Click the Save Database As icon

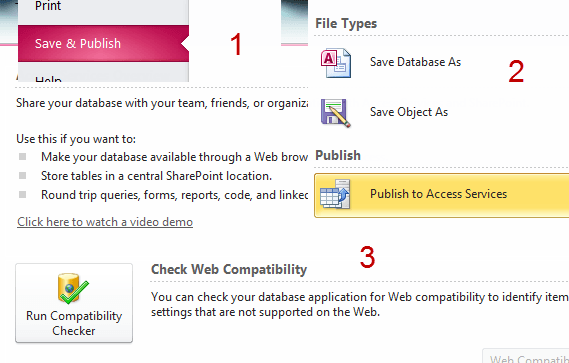coord(336,63)
